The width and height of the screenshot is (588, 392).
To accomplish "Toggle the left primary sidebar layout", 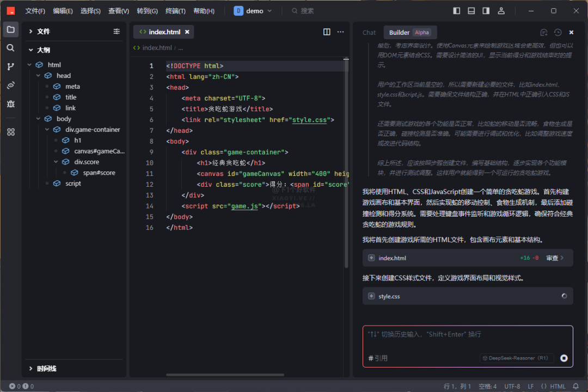I will [457, 11].
